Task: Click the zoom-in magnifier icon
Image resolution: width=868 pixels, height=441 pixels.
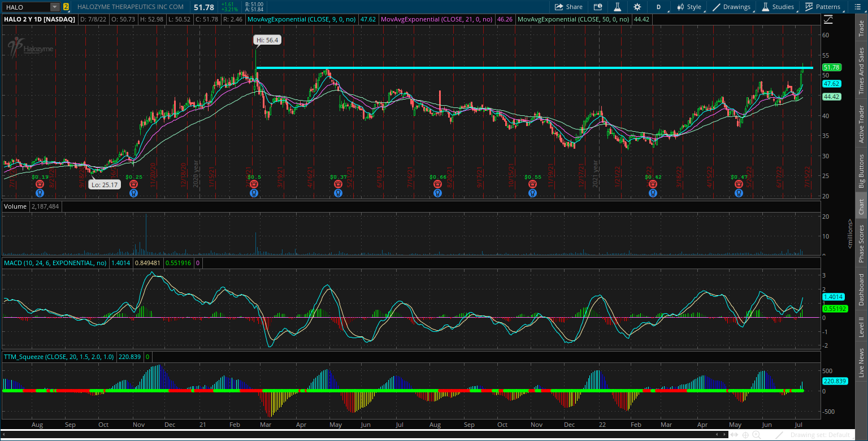Action: click(x=757, y=435)
